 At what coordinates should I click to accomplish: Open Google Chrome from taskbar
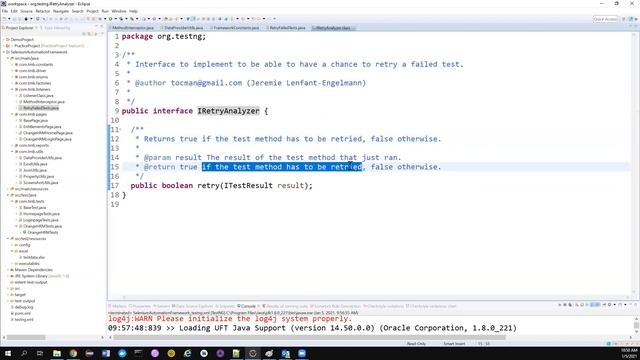(x=73, y=353)
